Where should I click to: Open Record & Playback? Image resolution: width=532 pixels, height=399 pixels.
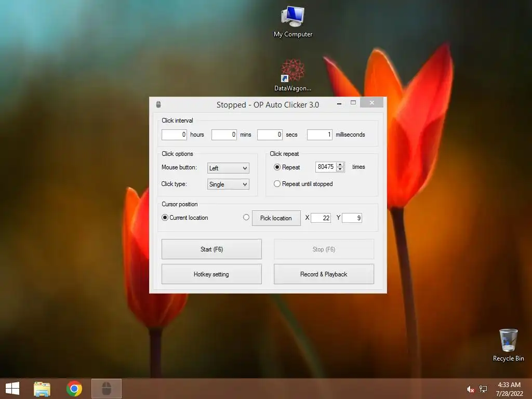[x=324, y=274]
